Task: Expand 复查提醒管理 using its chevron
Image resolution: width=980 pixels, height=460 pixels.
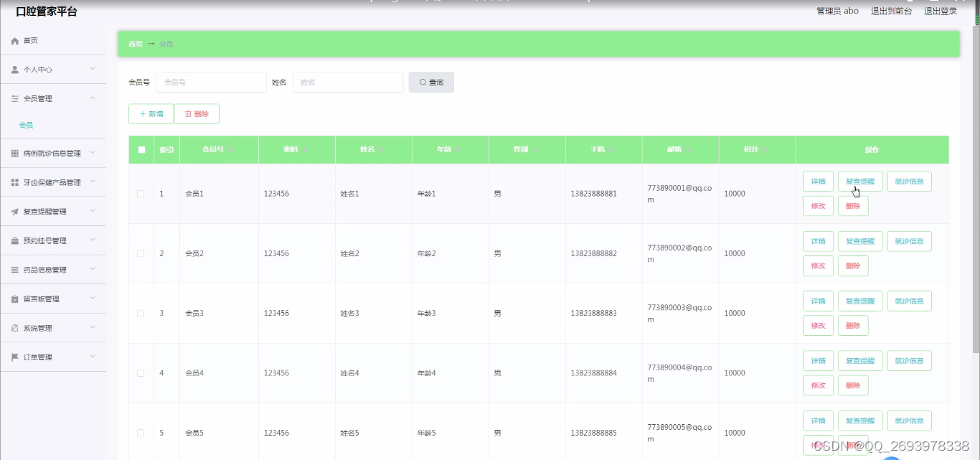Action: (93, 211)
